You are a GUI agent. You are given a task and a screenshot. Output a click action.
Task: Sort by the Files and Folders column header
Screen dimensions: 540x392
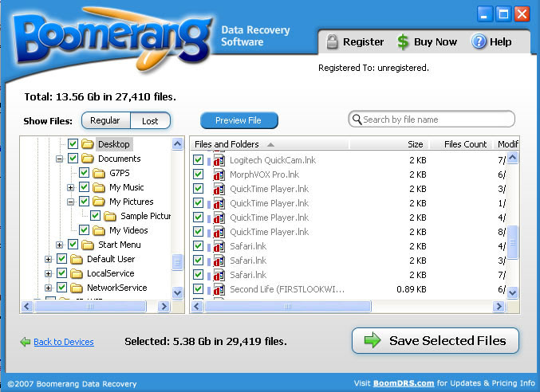[x=270, y=144]
